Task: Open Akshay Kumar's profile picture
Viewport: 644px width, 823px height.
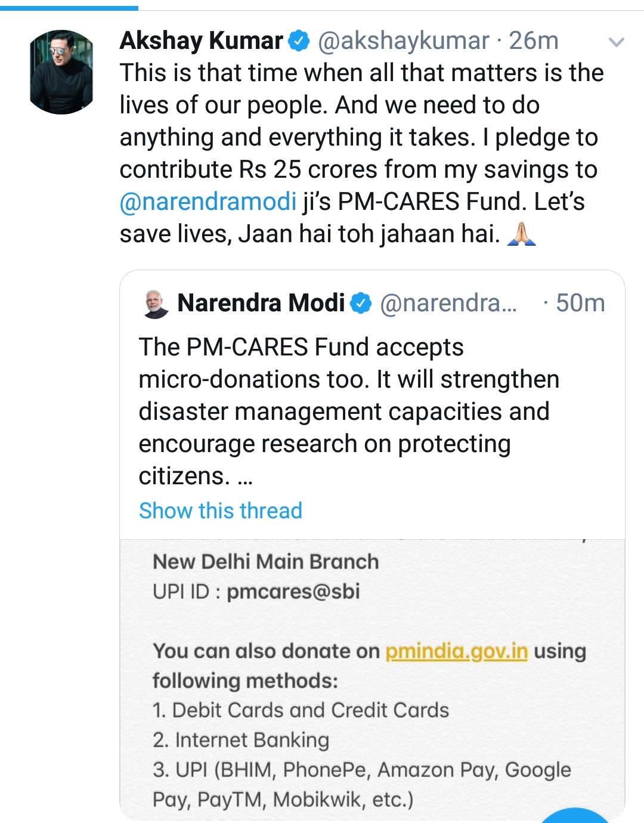Action: (x=61, y=72)
